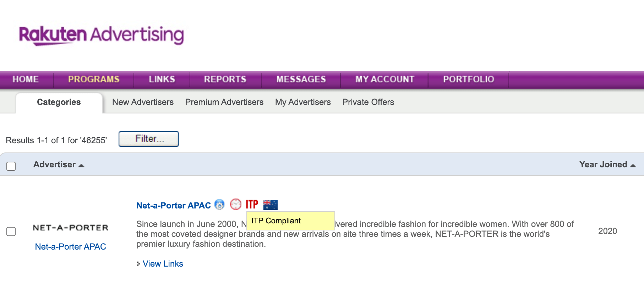The width and height of the screenshot is (644, 290).
Task: Open the REPORTS menu
Action: tap(225, 79)
